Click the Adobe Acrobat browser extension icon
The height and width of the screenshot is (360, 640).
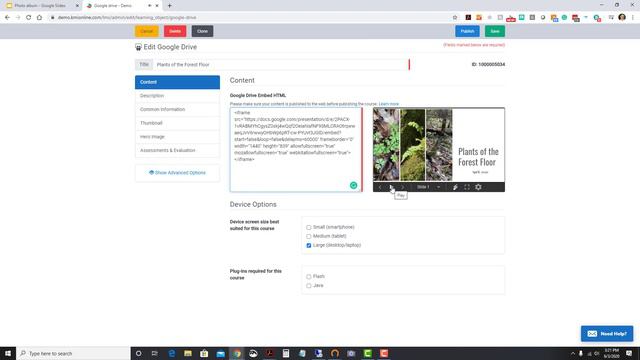pyautogui.click(x=468, y=18)
